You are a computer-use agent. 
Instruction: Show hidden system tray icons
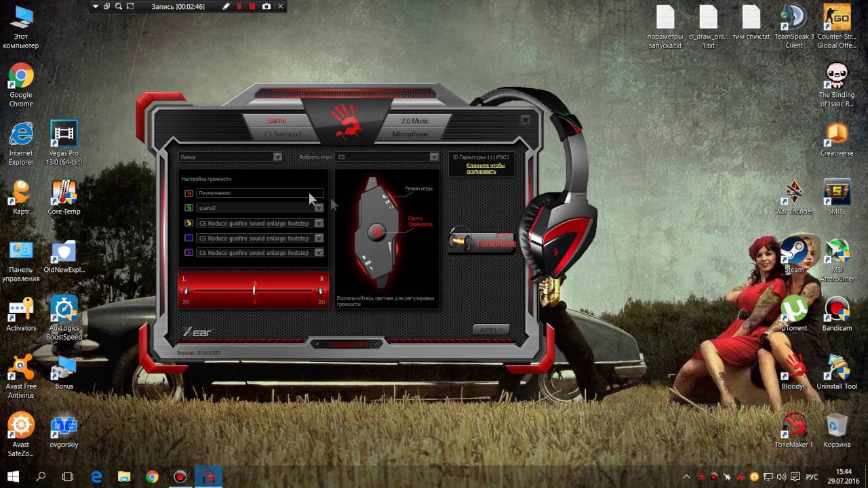tap(686, 476)
